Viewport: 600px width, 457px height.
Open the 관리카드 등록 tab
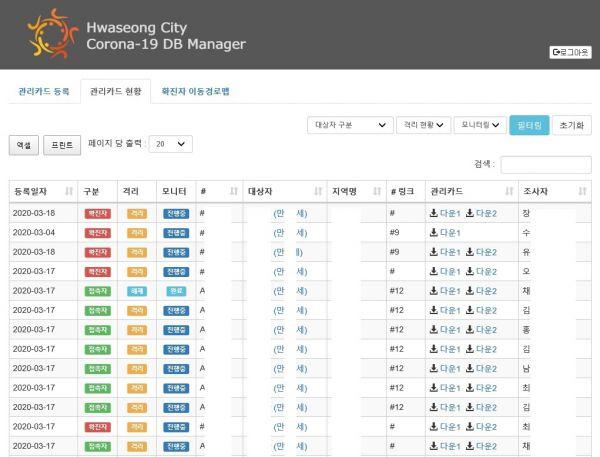point(44,92)
